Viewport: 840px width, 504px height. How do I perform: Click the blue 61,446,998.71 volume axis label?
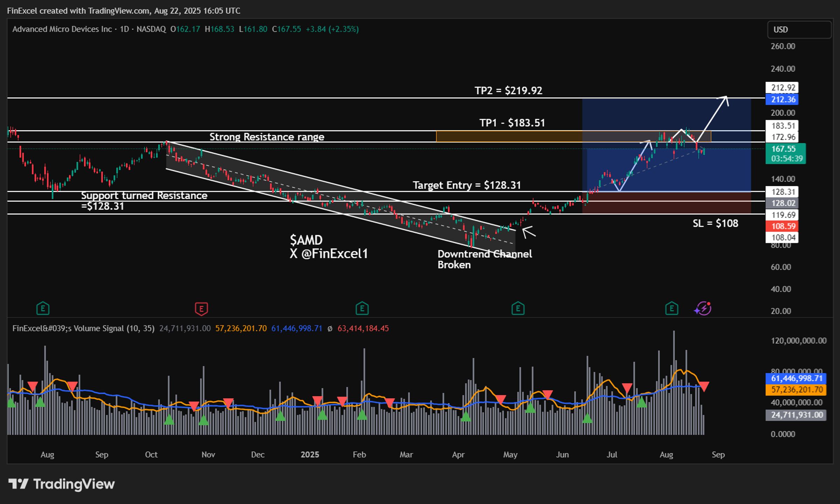point(796,378)
